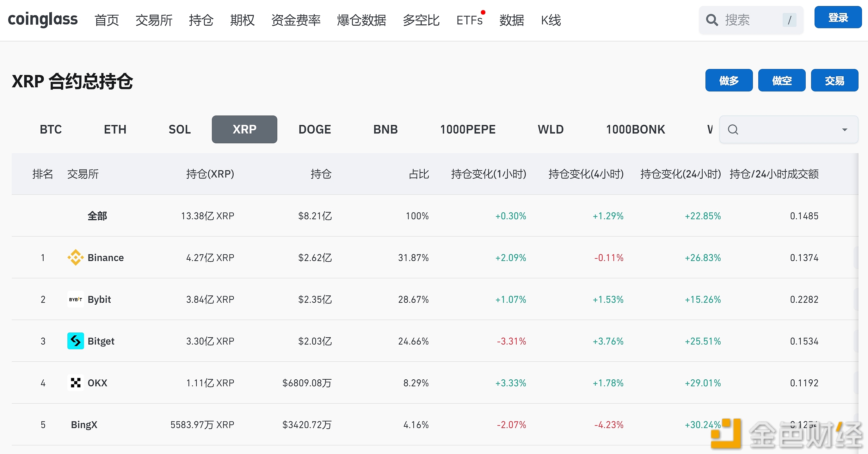Viewport: 868px width, 454px height.
Task: Click the Bitget logo icon
Action: point(76,341)
